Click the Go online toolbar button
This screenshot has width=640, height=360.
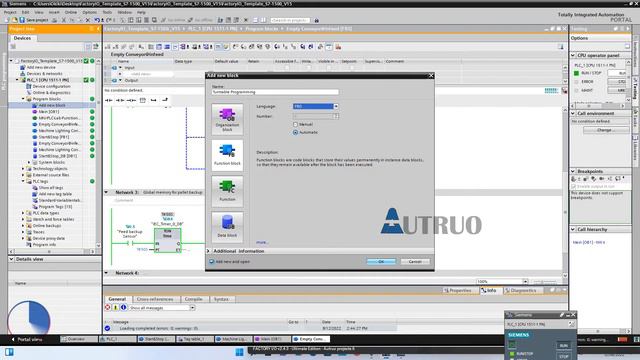coord(173,20)
